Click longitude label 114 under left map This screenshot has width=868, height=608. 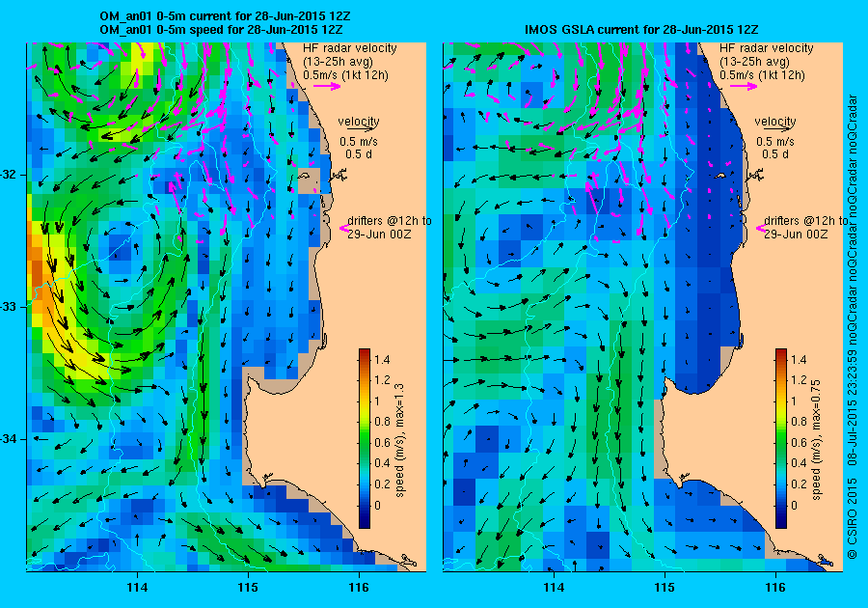click(x=137, y=588)
